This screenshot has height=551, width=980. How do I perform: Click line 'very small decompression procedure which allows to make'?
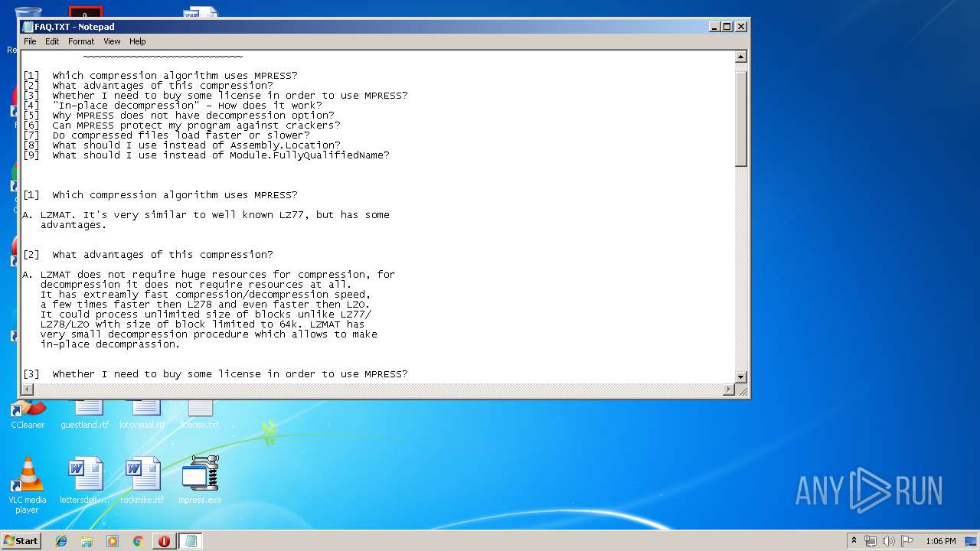[209, 334]
